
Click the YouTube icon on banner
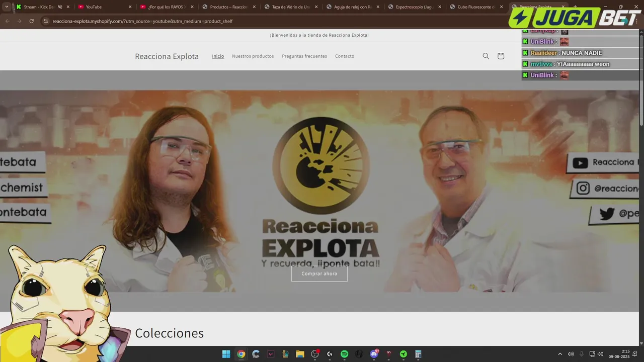pos(580,163)
